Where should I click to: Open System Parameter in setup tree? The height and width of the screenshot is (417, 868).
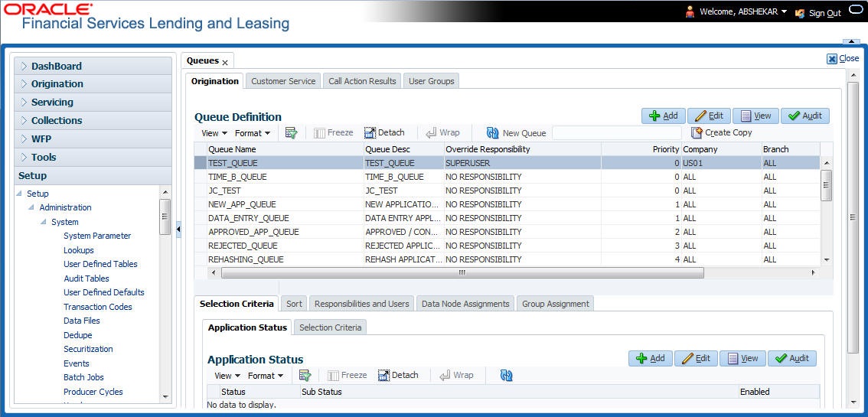pos(97,236)
